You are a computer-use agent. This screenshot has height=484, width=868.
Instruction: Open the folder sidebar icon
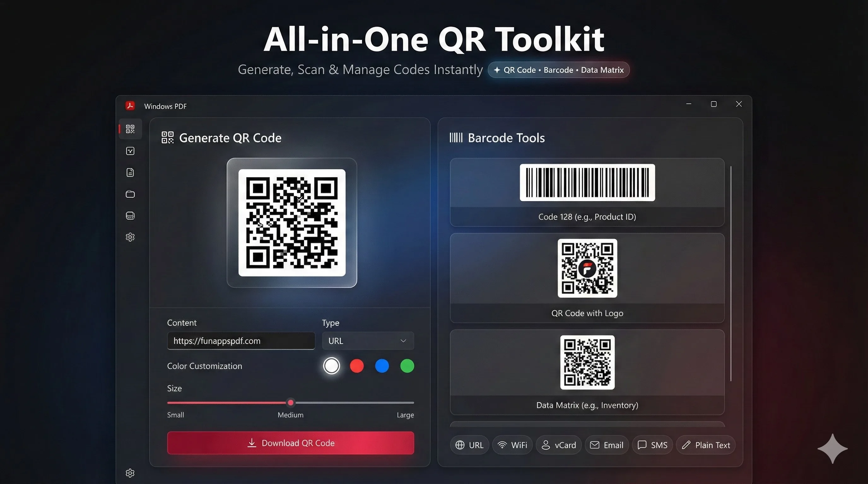[130, 194]
